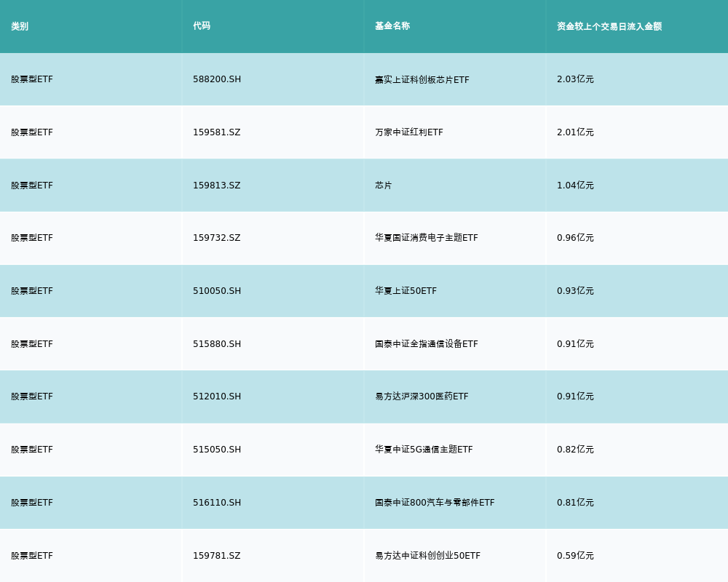Click 股票型ETF in the 512010.SH row

point(32,396)
